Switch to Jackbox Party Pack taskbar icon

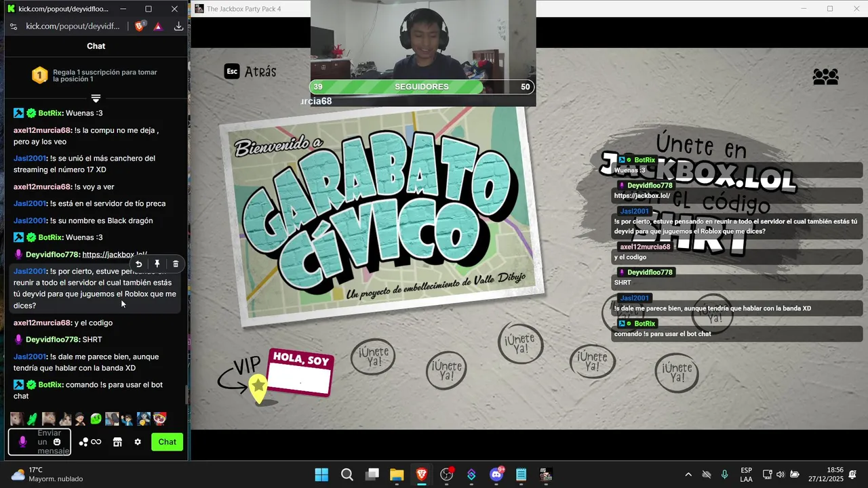click(x=546, y=474)
